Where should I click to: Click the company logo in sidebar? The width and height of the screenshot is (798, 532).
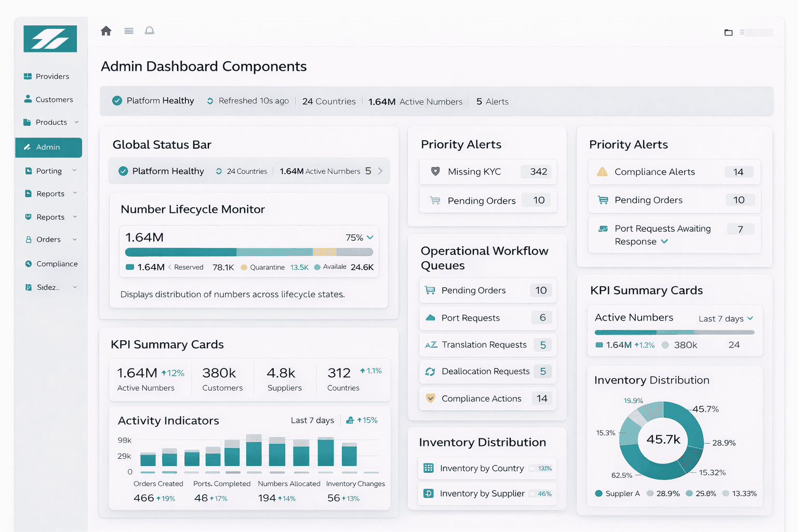point(50,39)
